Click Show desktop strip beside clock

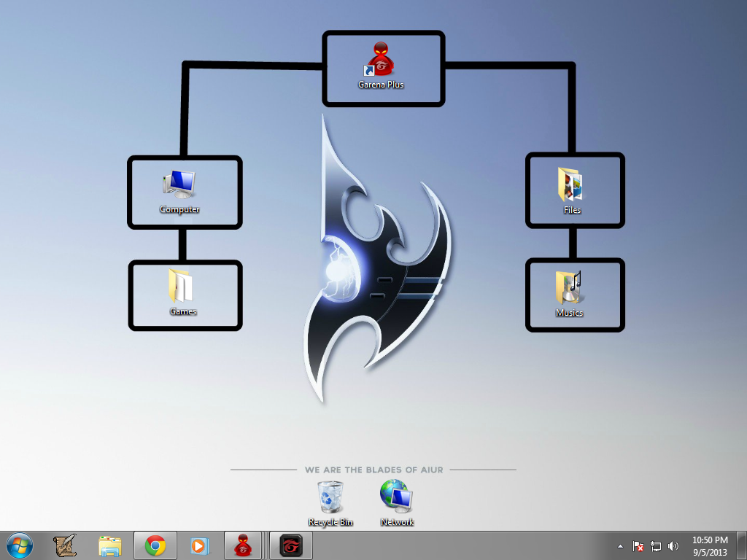[x=742, y=545]
